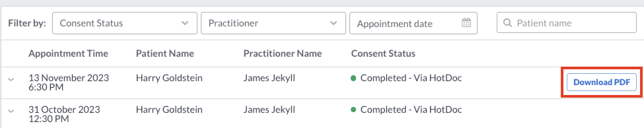Image resolution: width=644 pixels, height=128 pixels.
Task: Click green status dot on 31 October row
Action: pos(353,110)
